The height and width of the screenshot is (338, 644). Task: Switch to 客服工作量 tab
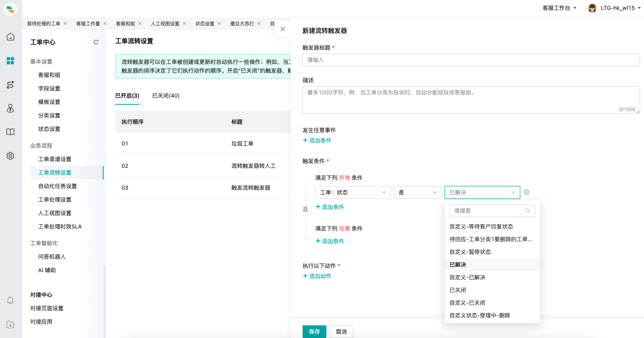click(x=88, y=24)
